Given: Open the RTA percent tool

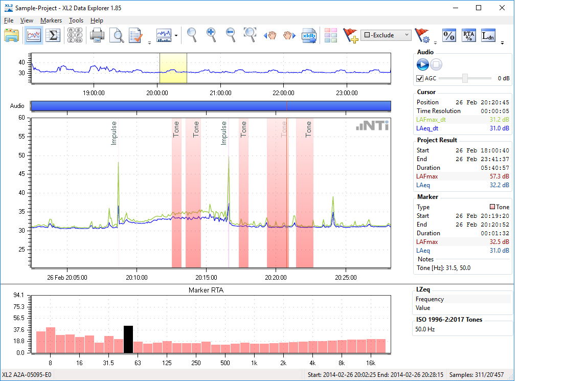Looking at the screenshot, I should (x=468, y=35).
